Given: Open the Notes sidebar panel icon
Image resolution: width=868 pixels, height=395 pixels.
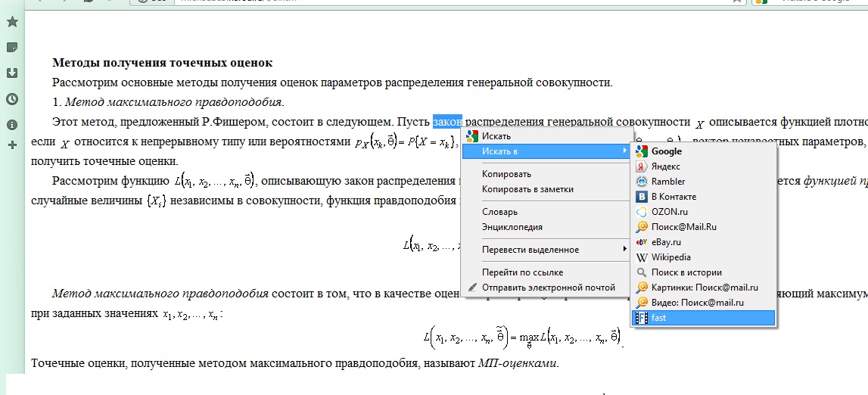Looking at the screenshot, I should coord(11,47).
